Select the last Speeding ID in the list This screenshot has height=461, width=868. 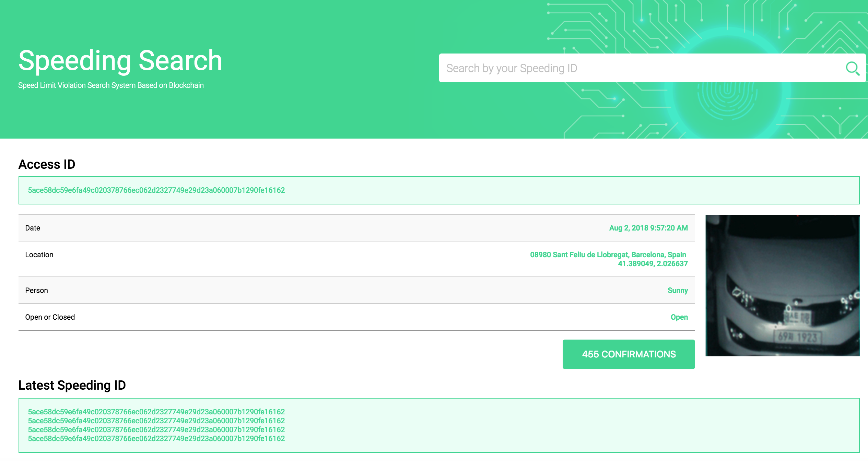(155, 438)
